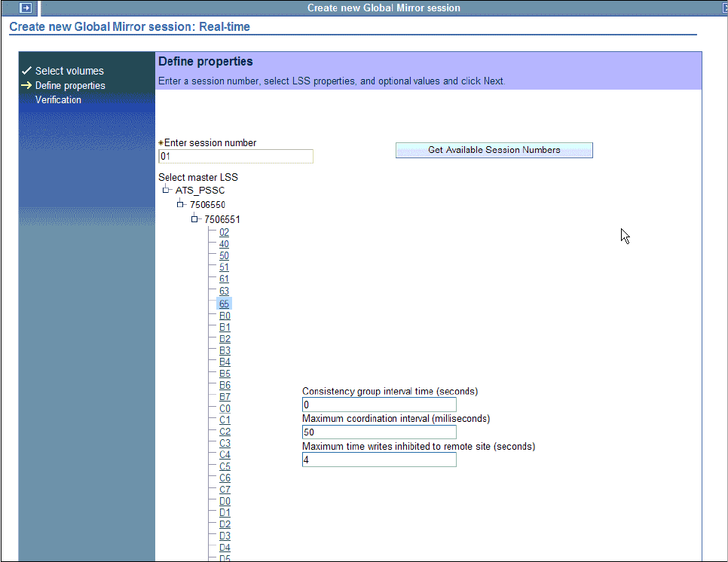
Task: Select master LSS B6
Action: pos(225,385)
